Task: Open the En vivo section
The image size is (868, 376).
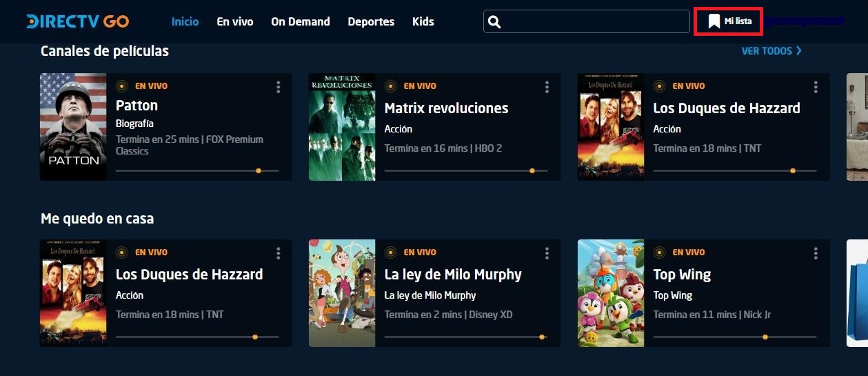Action: [x=235, y=21]
